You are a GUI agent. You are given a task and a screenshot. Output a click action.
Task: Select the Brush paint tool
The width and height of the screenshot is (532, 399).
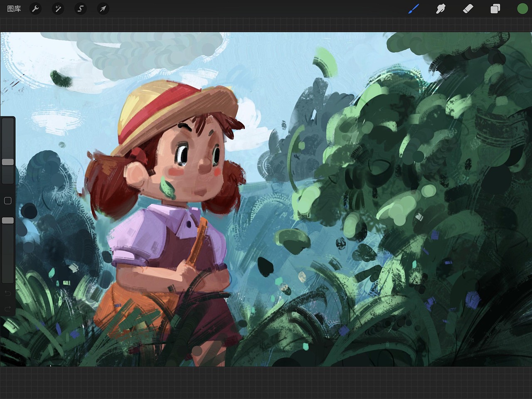pyautogui.click(x=413, y=9)
